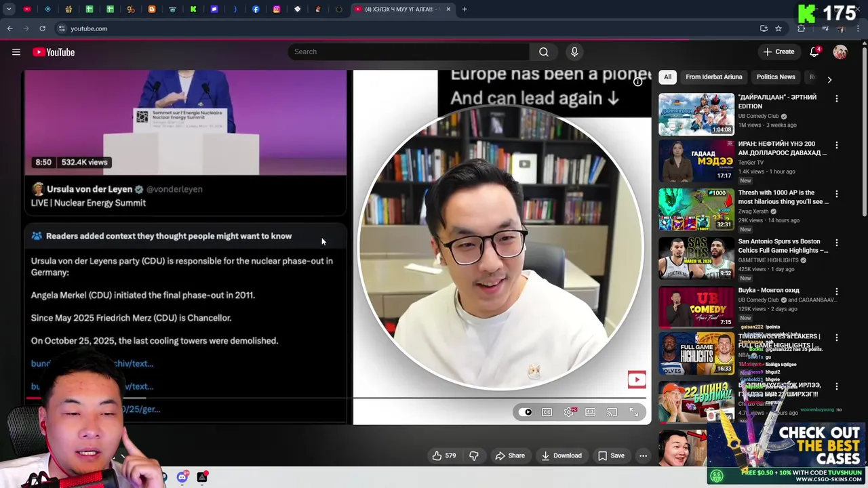Open a new browser tab
The image size is (868, 488).
coord(465,9)
